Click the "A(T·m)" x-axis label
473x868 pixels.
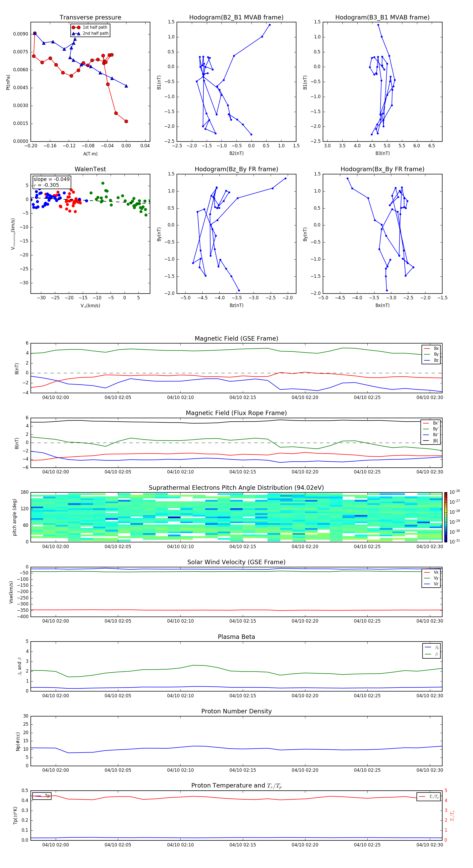90,154
